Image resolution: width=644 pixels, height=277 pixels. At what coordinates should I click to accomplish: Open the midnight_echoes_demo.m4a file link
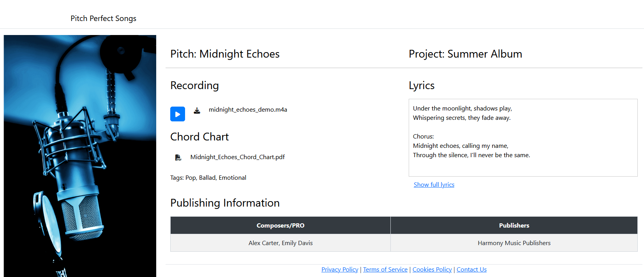point(248,109)
